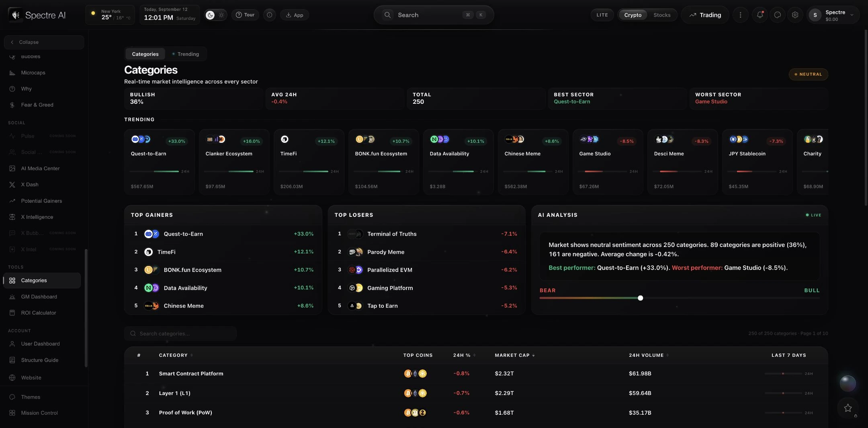Click the sun weather icon
The width and height of the screenshot is (868, 428).
[93, 13]
